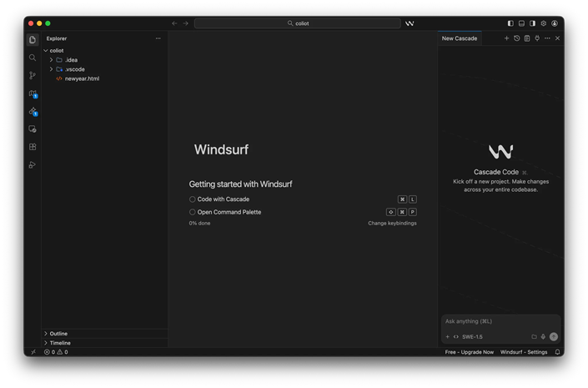Click the Windsurf logo next to search bar
Screen dimensions: 588x388
(410, 23)
